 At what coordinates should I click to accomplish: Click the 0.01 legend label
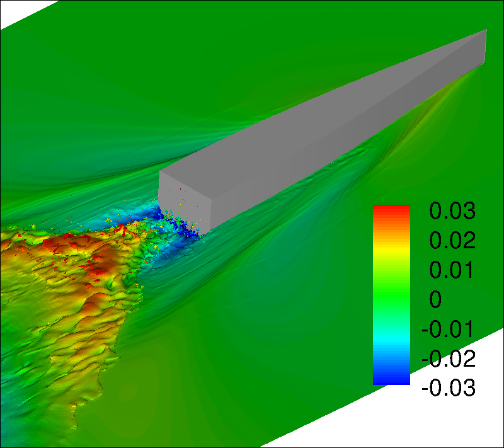[451, 270]
